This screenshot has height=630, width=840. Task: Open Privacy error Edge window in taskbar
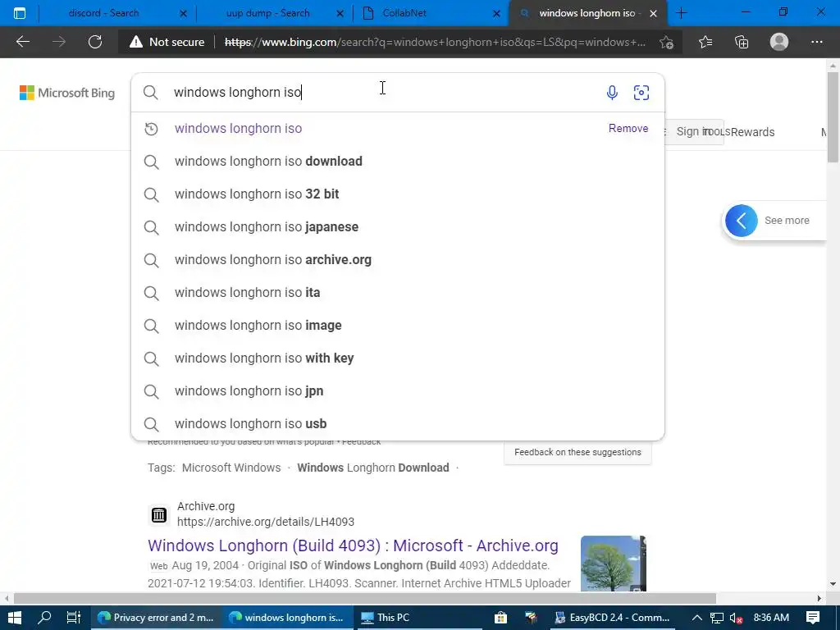pos(155,618)
